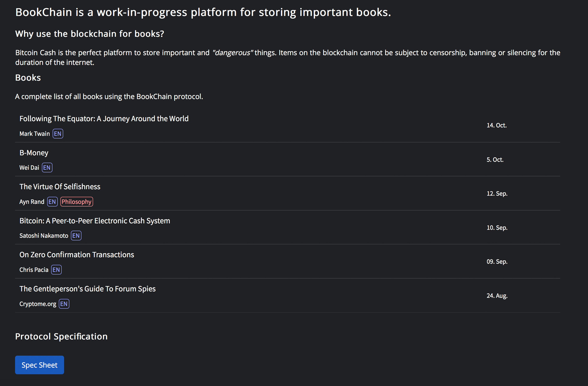Click EN badge next to Chris Pacia
This screenshot has width=588, height=386.
[x=56, y=270]
